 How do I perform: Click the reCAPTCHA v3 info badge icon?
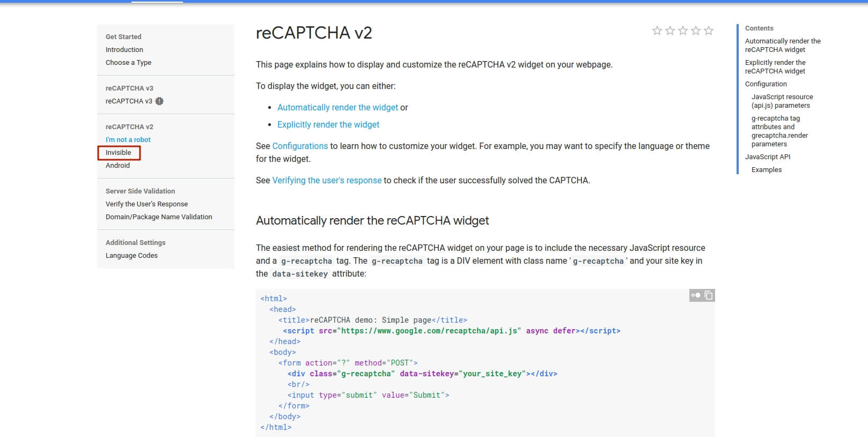(x=159, y=101)
